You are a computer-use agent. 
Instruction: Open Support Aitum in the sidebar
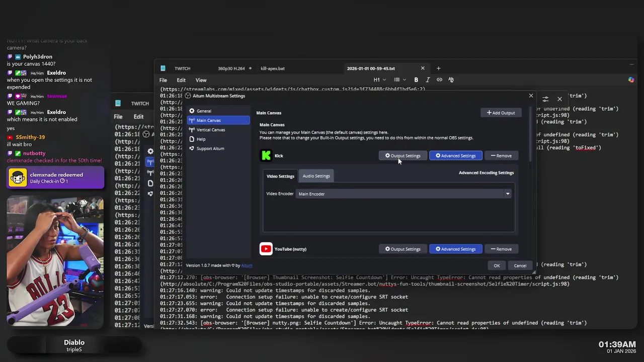[218, 148]
